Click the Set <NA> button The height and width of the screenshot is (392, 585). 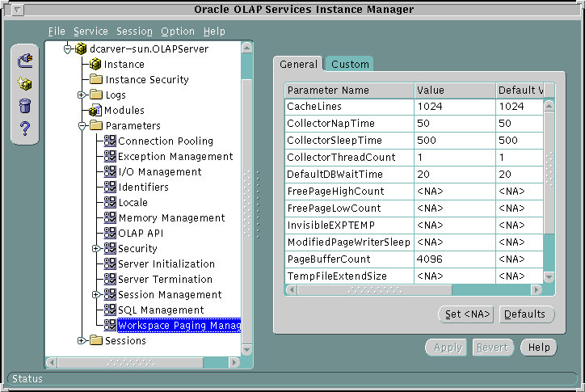click(467, 314)
